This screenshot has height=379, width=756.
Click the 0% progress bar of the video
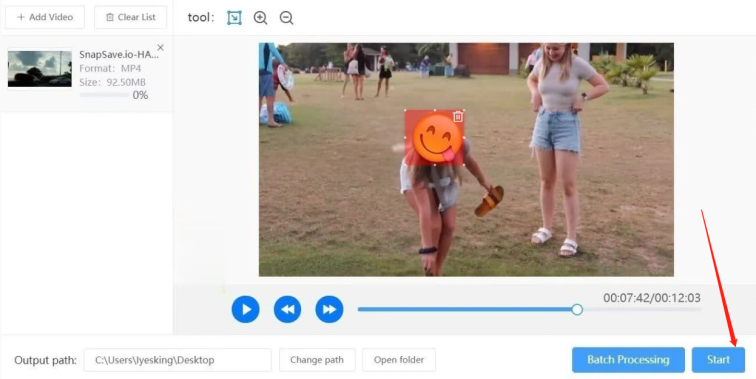pyautogui.click(x=104, y=95)
